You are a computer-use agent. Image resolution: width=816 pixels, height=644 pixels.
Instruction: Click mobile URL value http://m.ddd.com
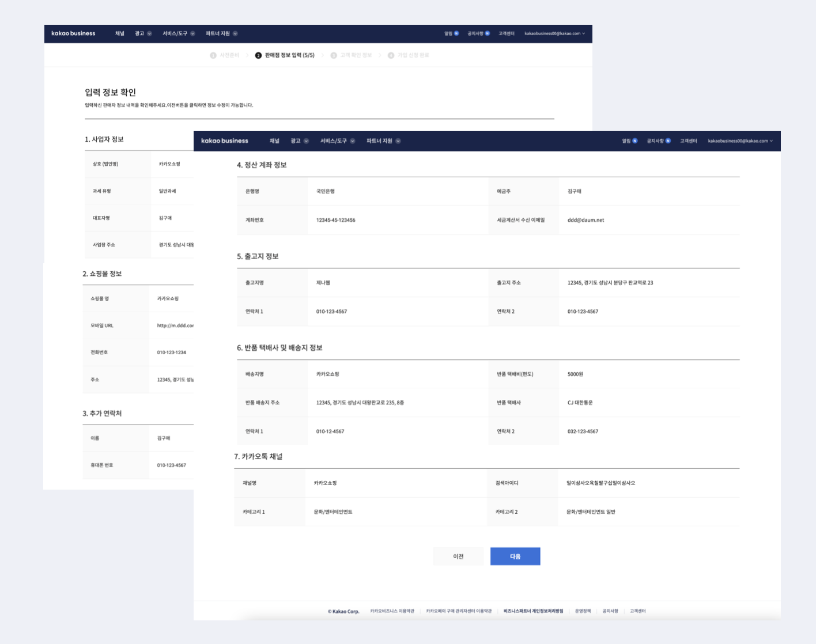point(175,325)
